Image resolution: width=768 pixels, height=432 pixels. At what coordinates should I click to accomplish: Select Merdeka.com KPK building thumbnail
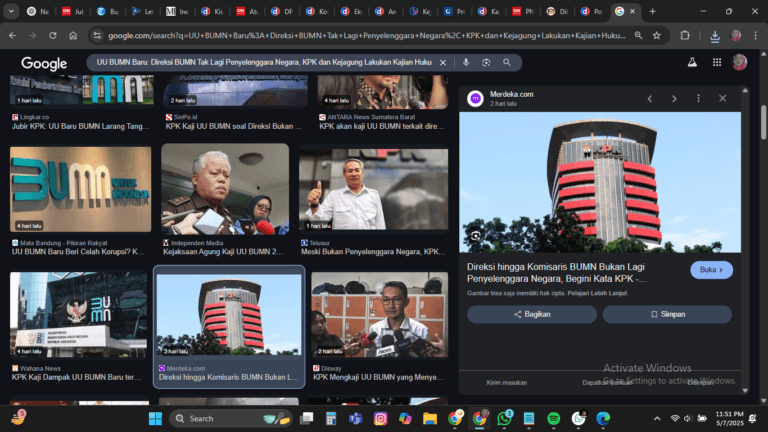point(229,314)
